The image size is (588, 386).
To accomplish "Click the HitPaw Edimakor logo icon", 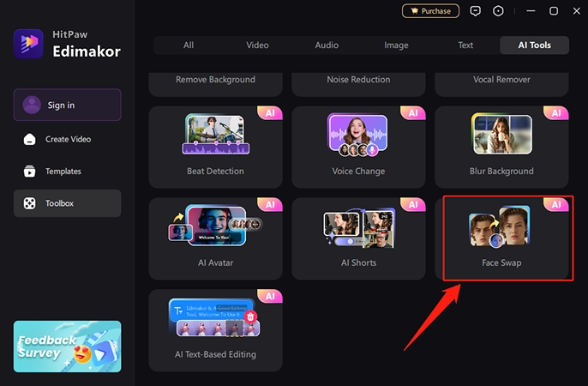I will coord(28,44).
